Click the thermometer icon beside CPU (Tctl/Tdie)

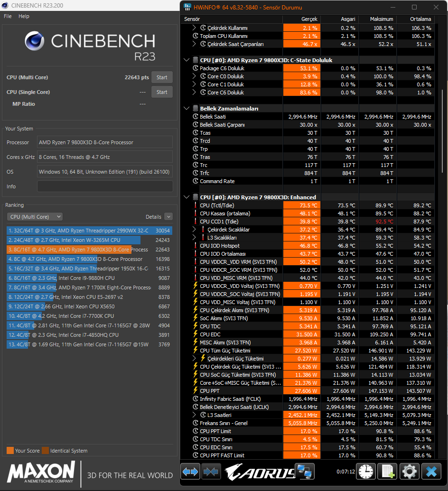click(x=196, y=205)
